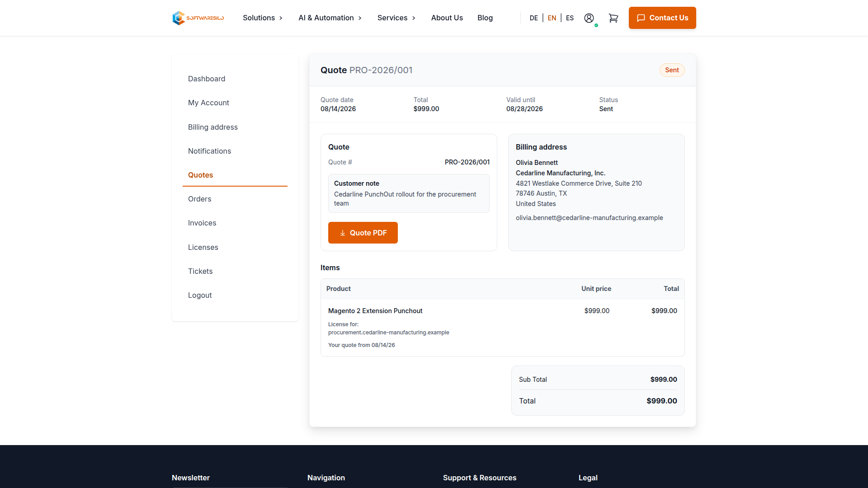Expand the Services menu
Image resolution: width=868 pixels, height=488 pixels.
click(396, 18)
